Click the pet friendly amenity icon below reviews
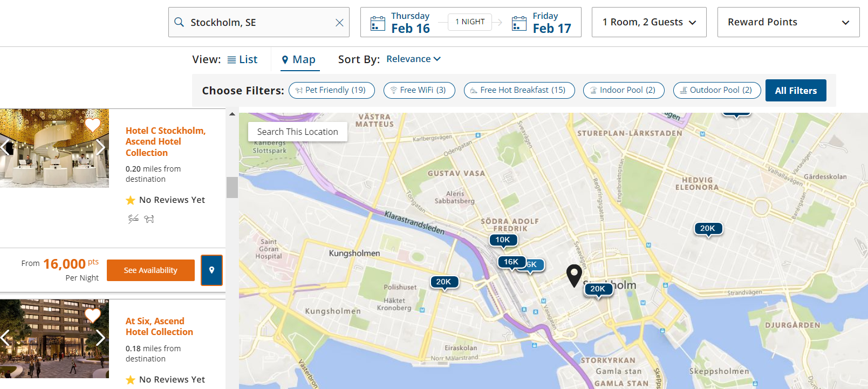 pos(149,219)
